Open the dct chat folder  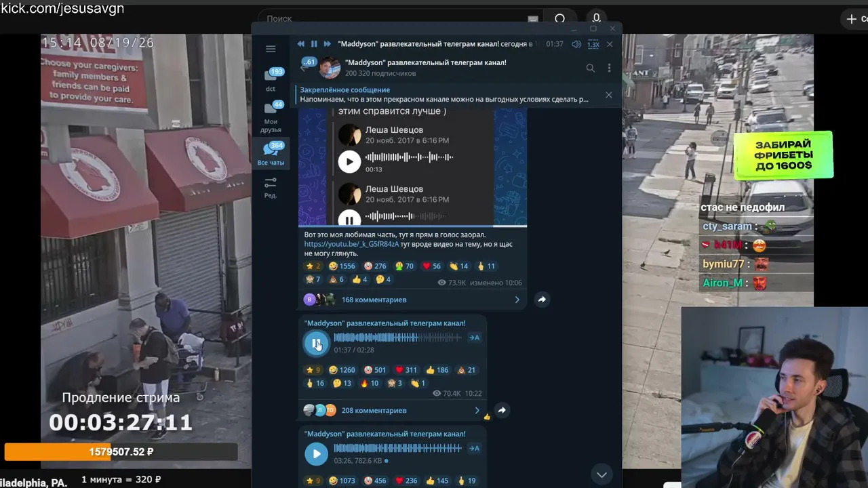point(271,80)
